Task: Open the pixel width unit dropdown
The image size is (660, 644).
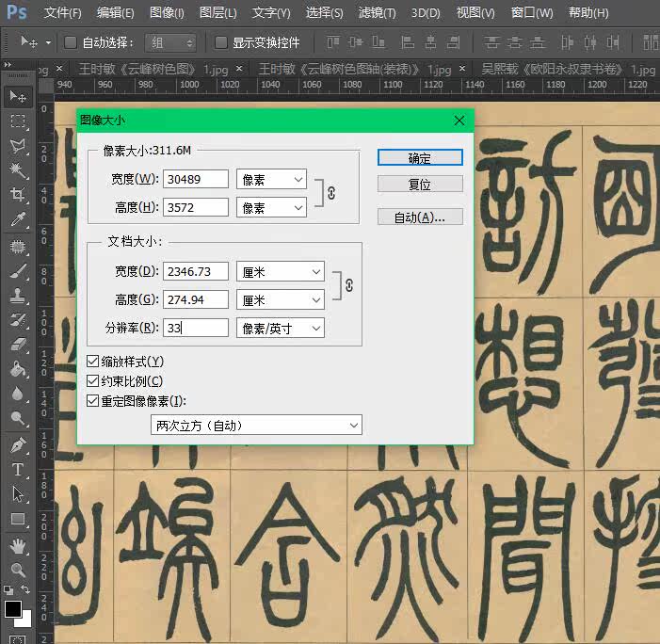Action: (271, 179)
